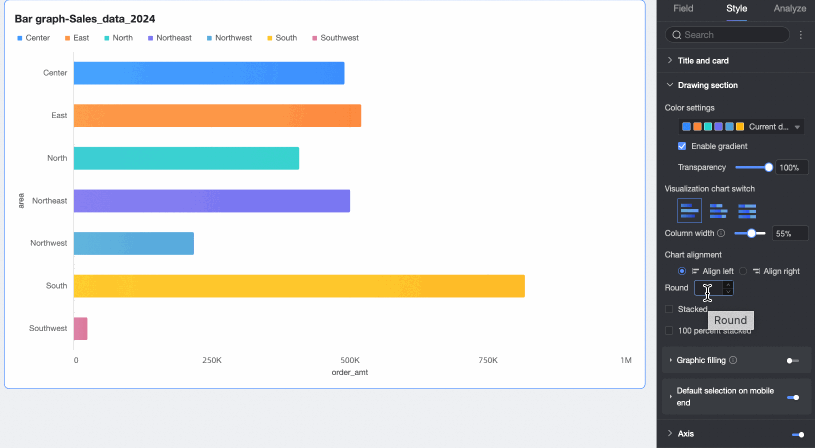Open the color scheme dropdown

[741, 126]
